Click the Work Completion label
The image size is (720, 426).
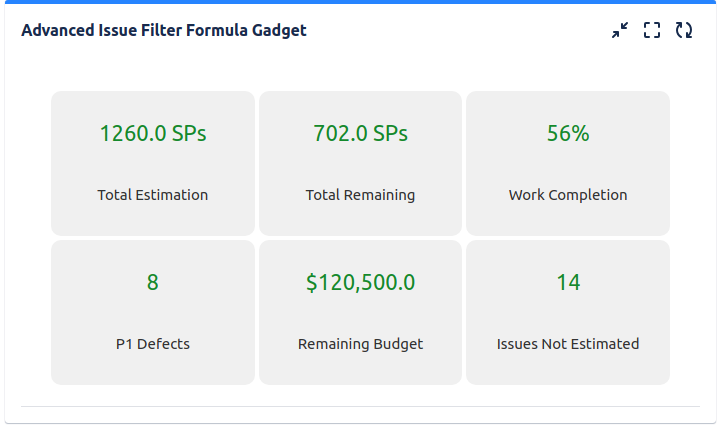(x=568, y=195)
